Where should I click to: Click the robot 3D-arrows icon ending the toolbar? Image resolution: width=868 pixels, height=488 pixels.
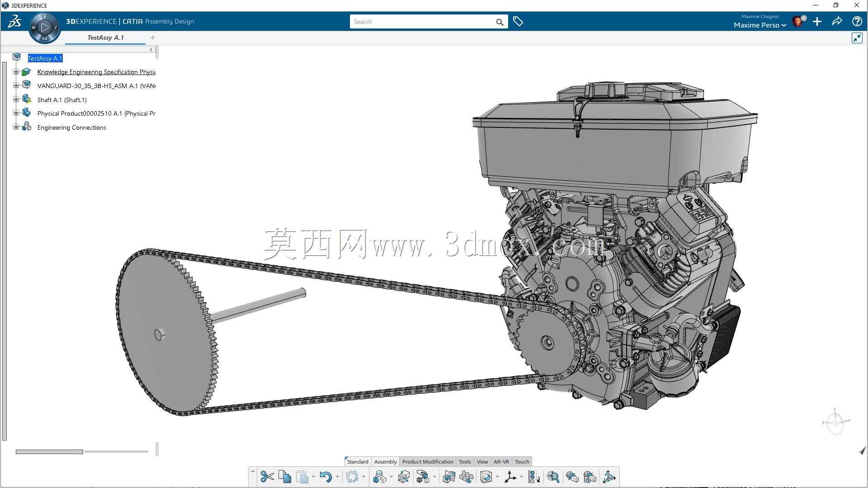(609, 477)
